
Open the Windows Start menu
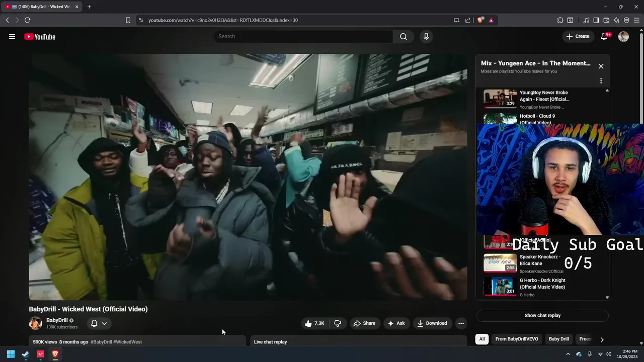(x=11, y=354)
